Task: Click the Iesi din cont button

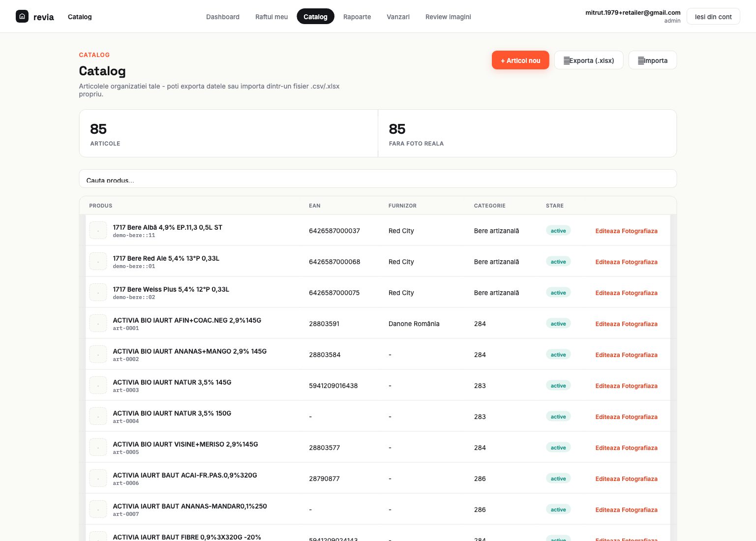Action: click(713, 17)
